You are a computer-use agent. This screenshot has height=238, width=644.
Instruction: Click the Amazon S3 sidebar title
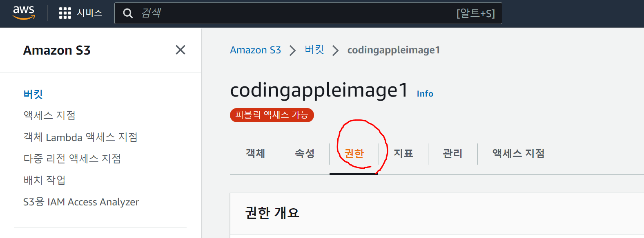point(57,50)
